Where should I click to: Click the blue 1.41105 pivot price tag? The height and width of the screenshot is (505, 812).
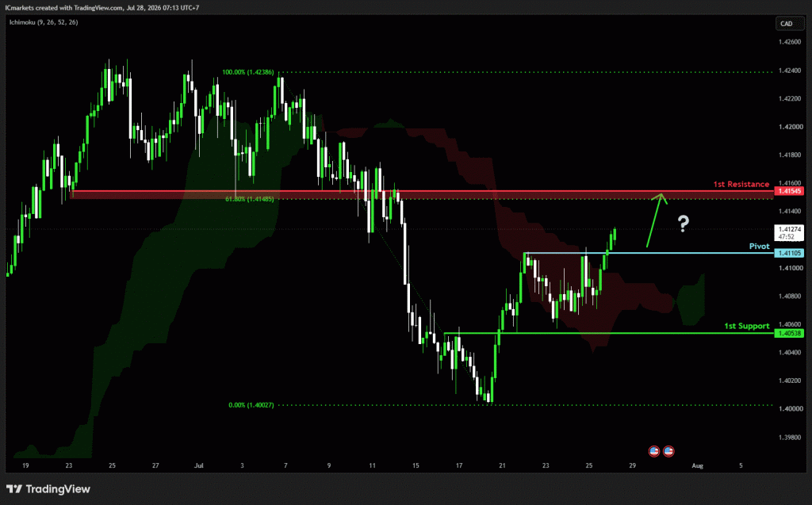pos(789,253)
